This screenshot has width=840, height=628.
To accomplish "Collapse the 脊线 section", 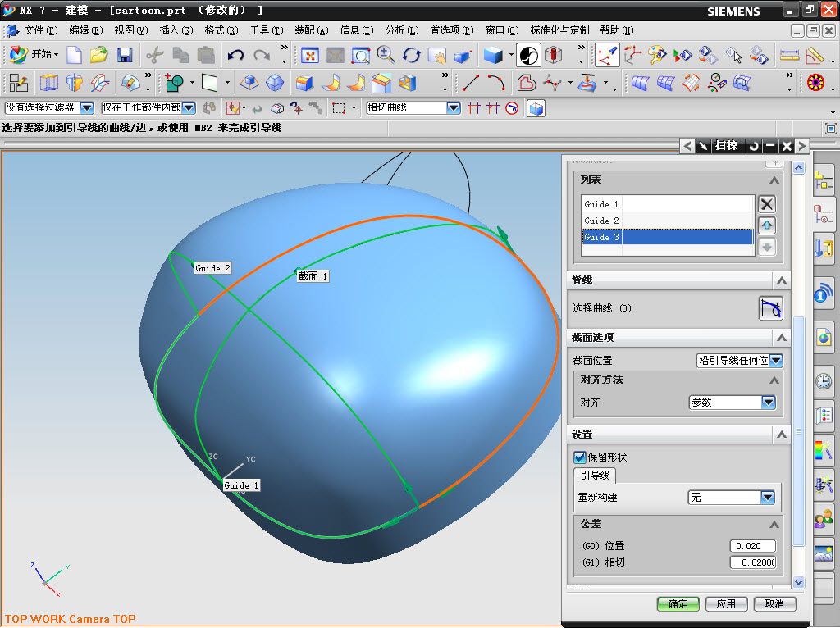I will pyautogui.click(x=781, y=280).
